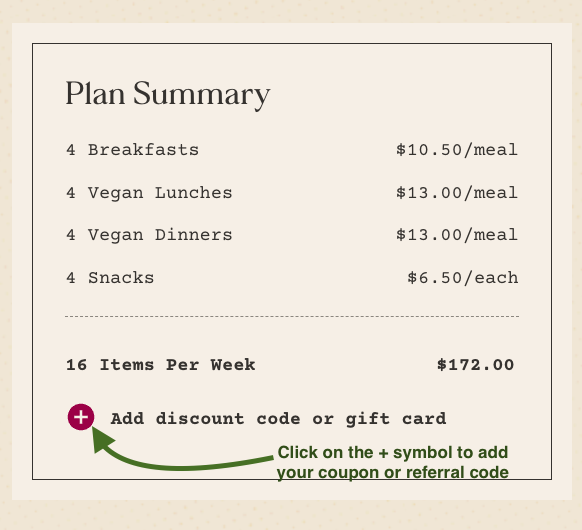The image size is (582, 530).
Task: Click the $10.50/meal breakfast price
Action: pyautogui.click(x=457, y=150)
